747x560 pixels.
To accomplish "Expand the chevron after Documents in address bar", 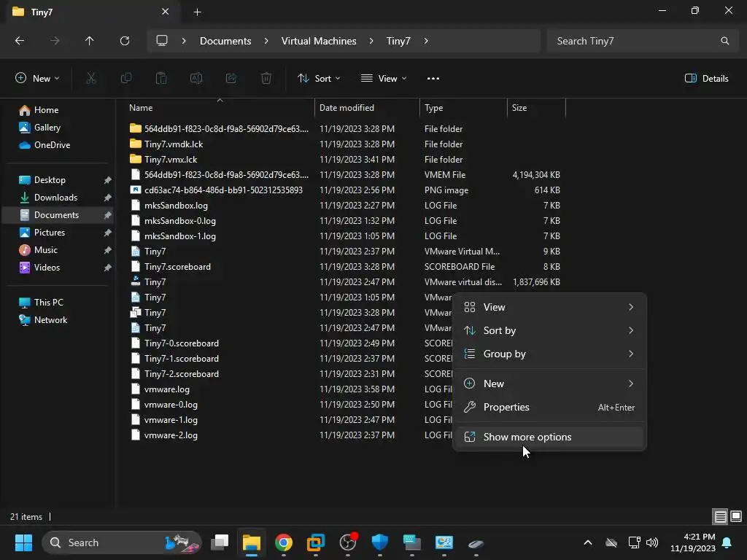I will [266, 41].
